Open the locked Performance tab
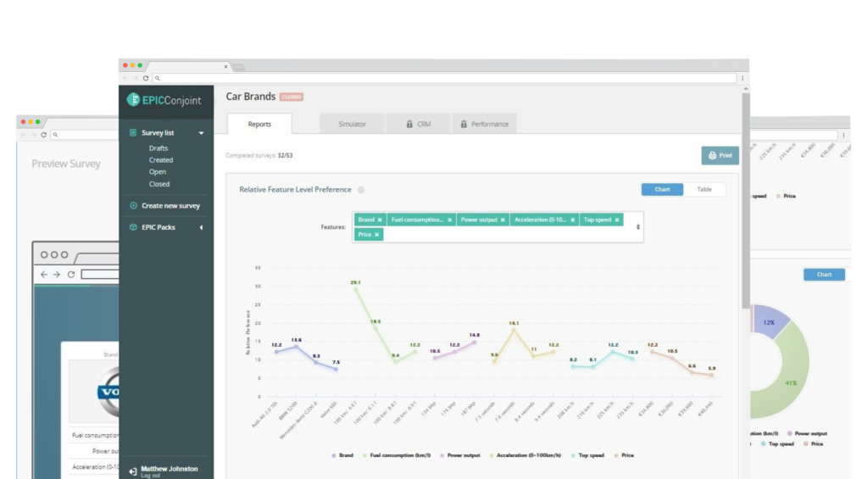Screen dimensions: 868x479 pos(484,124)
